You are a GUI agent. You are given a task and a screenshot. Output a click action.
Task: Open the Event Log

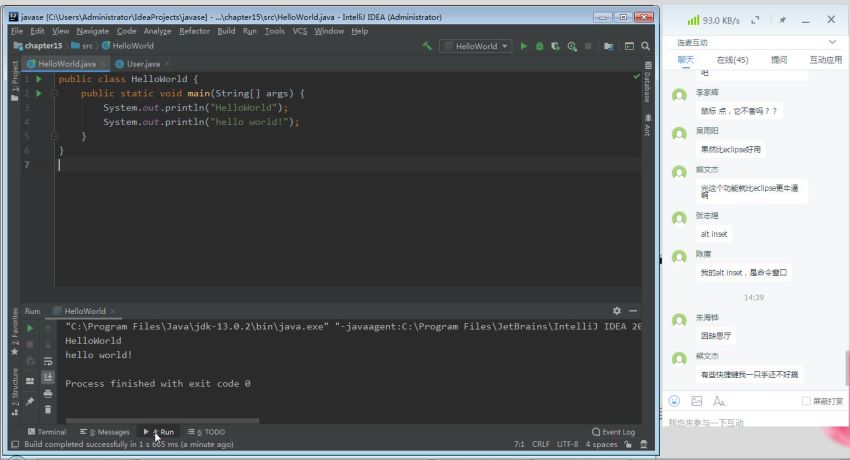[x=613, y=432]
